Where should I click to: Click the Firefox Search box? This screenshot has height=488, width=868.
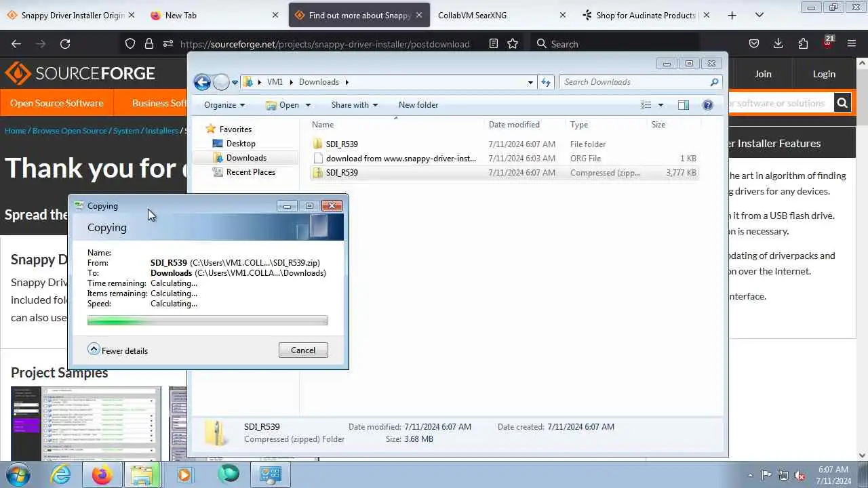pos(614,43)
